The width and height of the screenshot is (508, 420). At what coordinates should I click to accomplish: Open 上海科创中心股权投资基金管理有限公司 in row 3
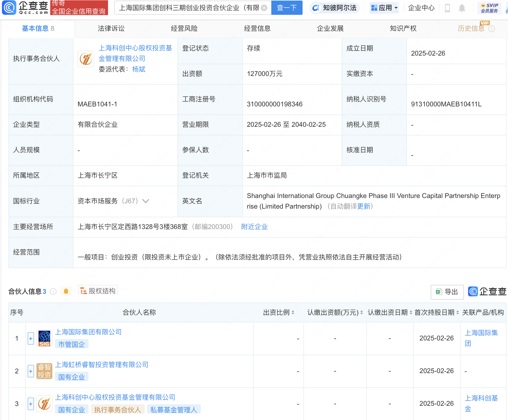[x=115, y=397]
